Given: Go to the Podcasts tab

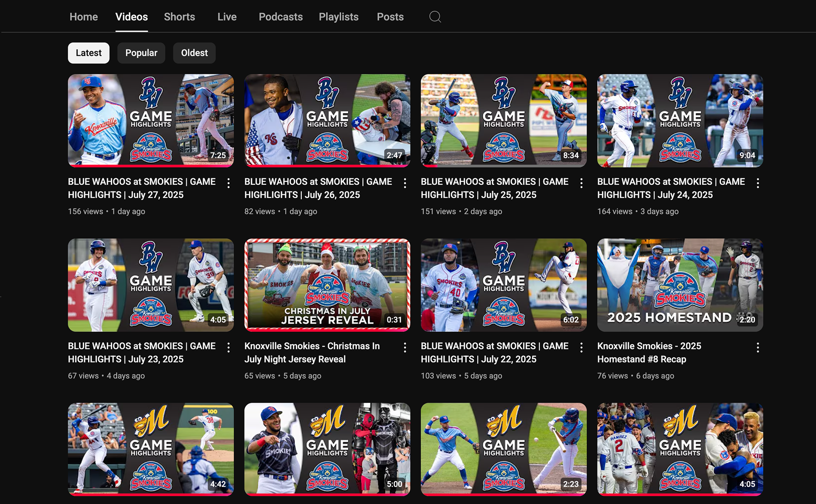Looking at the screenshot, I should [x=280, y=17].
